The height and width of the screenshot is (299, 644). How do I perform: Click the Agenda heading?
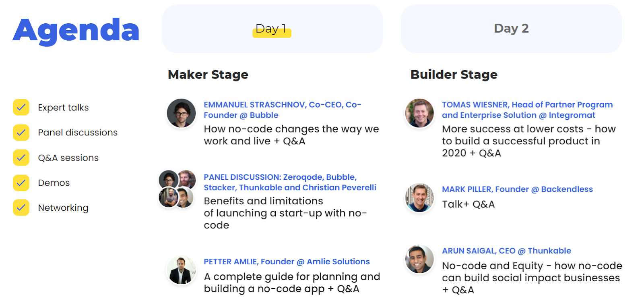pyautogui.click(x=76, y=31)
